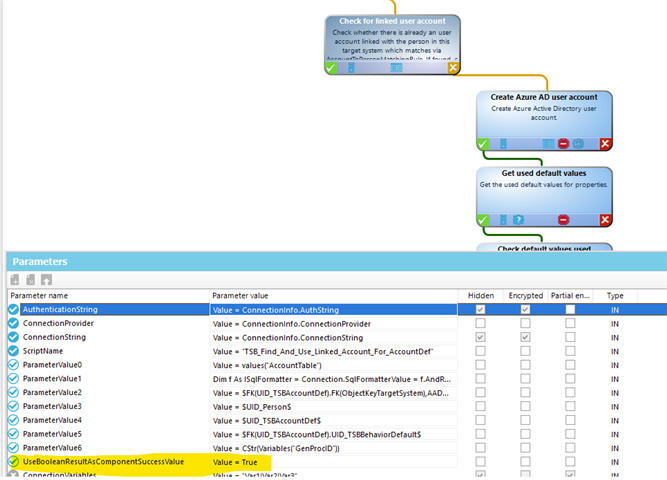Click status check icon beside AuthenticationString
The image size is (667, 480).
pyautogui.click(x=14, y=309)
